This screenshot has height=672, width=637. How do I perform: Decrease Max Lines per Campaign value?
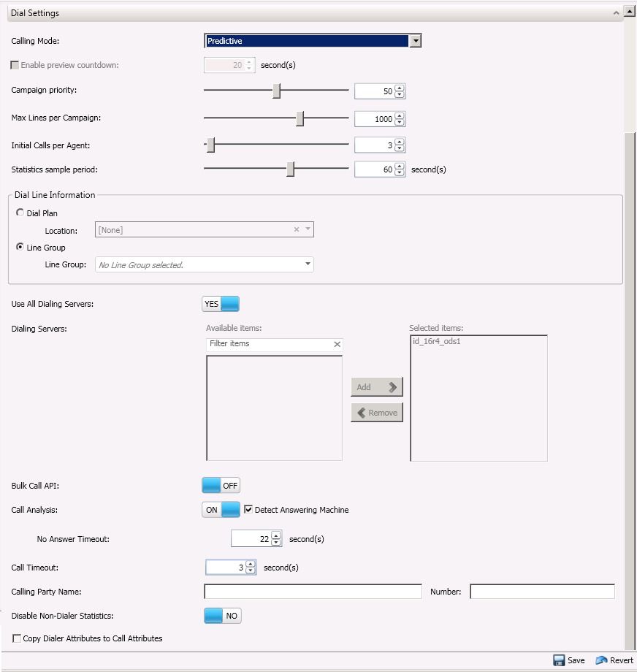[400, 123]
